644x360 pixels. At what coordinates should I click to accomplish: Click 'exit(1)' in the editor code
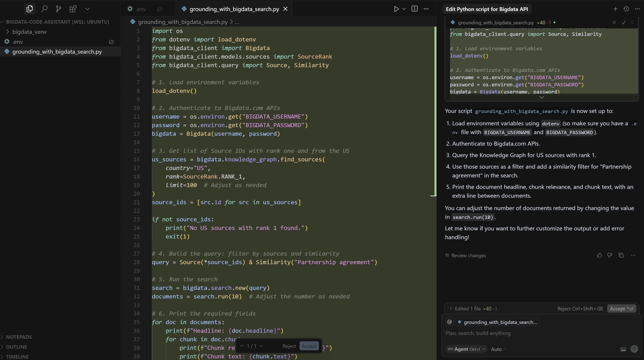(x=178, y=236)
